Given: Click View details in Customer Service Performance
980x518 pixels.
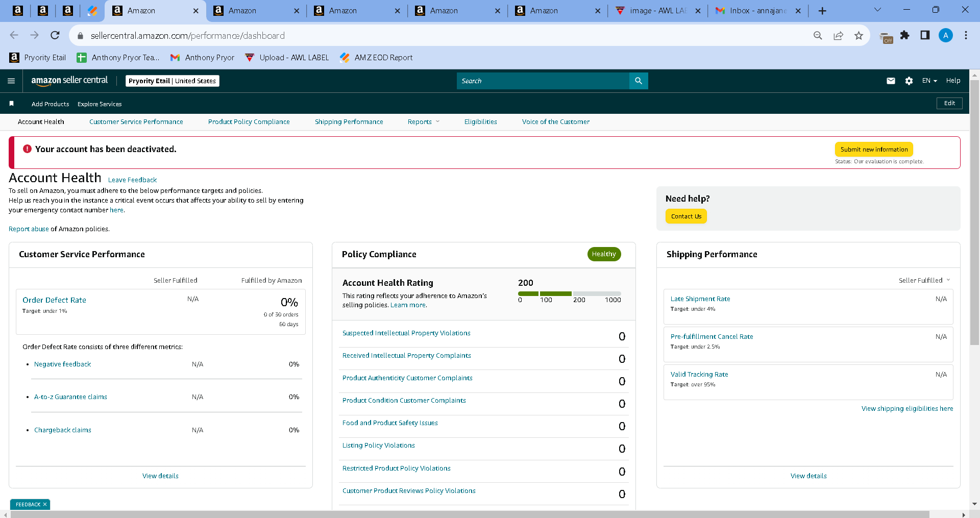Looking at the screenshot, I should click(x=160, y=476).
